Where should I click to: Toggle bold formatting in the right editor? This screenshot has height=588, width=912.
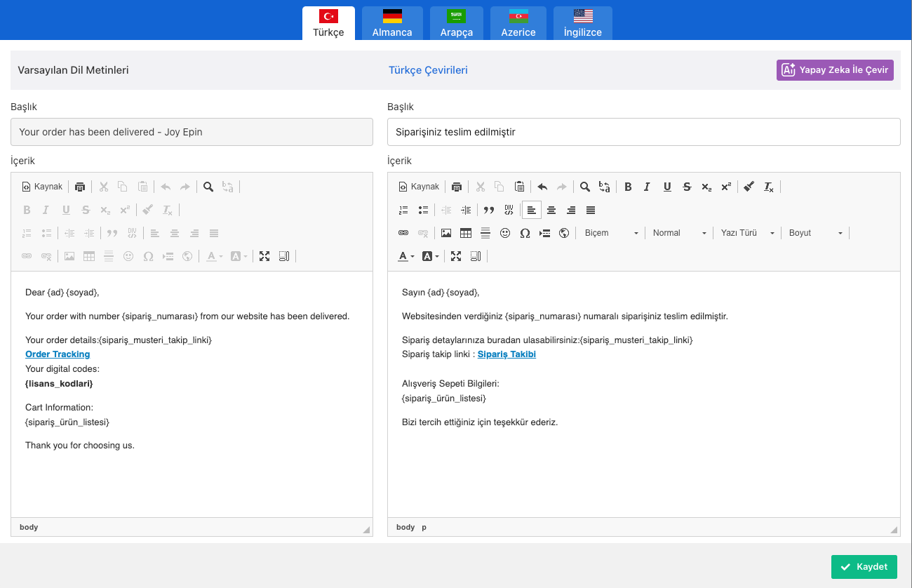628,187
